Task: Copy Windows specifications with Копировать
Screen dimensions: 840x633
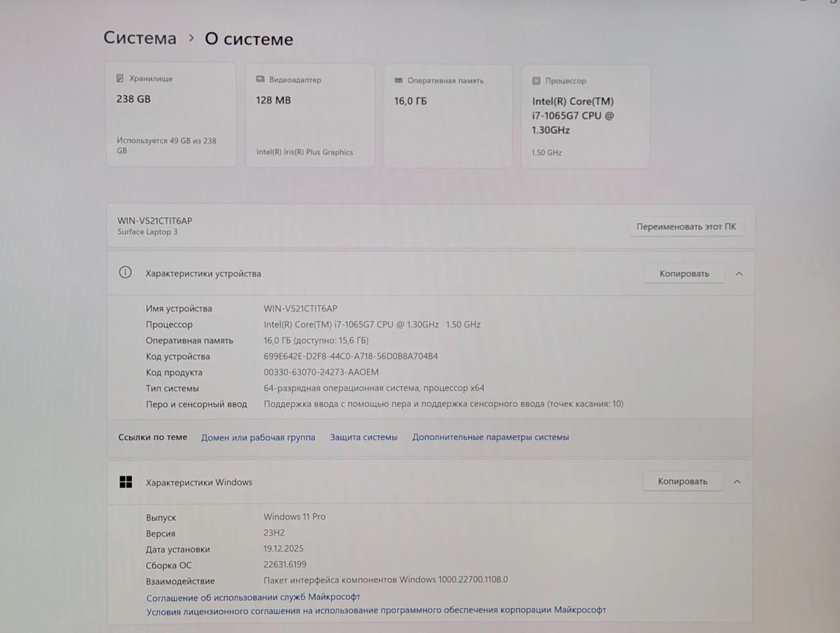Action: pyautogui.click(x=682, y=481)
